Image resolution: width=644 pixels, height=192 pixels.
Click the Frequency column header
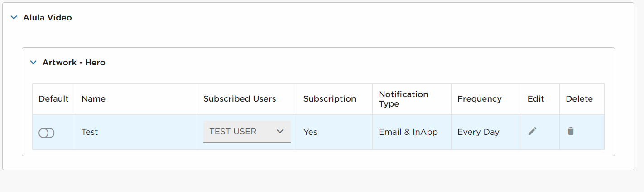pyautogui.click(x=480, y=99)
